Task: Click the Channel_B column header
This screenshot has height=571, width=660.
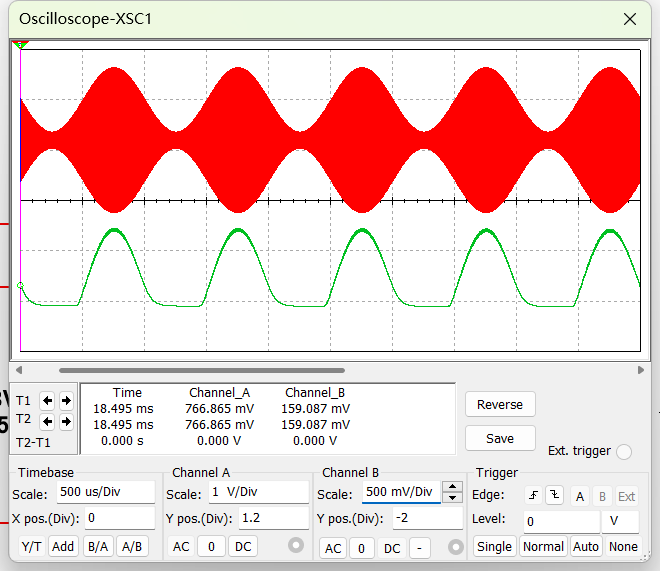Action: pos(315,393)
